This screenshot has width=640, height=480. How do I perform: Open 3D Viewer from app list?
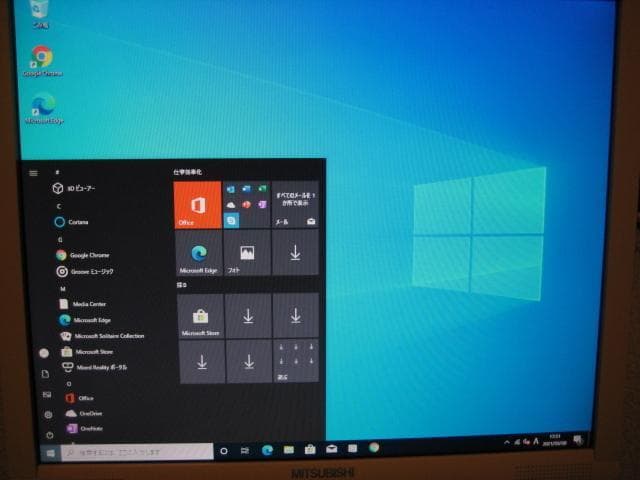click(73, 188)
